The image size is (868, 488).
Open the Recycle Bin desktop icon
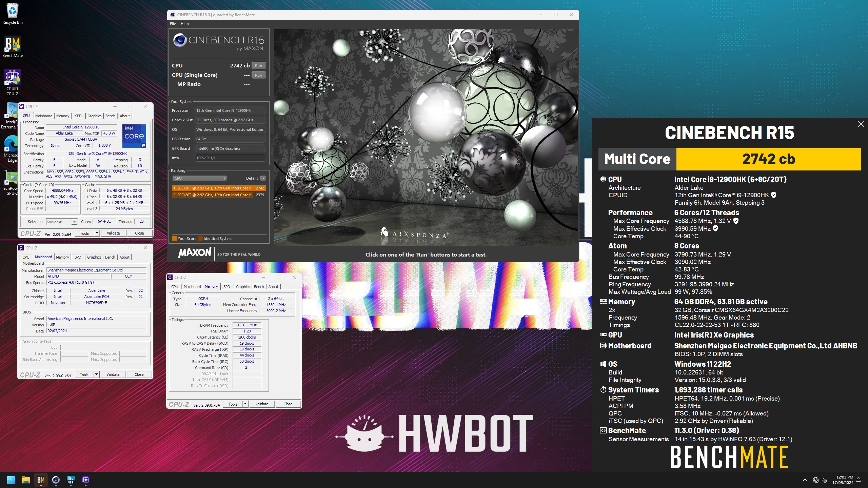(13, 14)
